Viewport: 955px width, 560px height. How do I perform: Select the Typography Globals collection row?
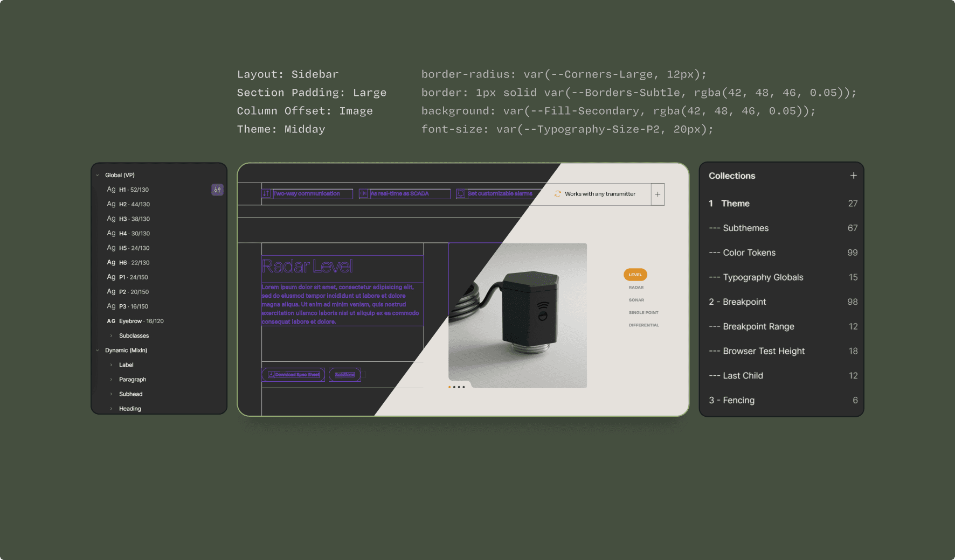tap(783, 277)
